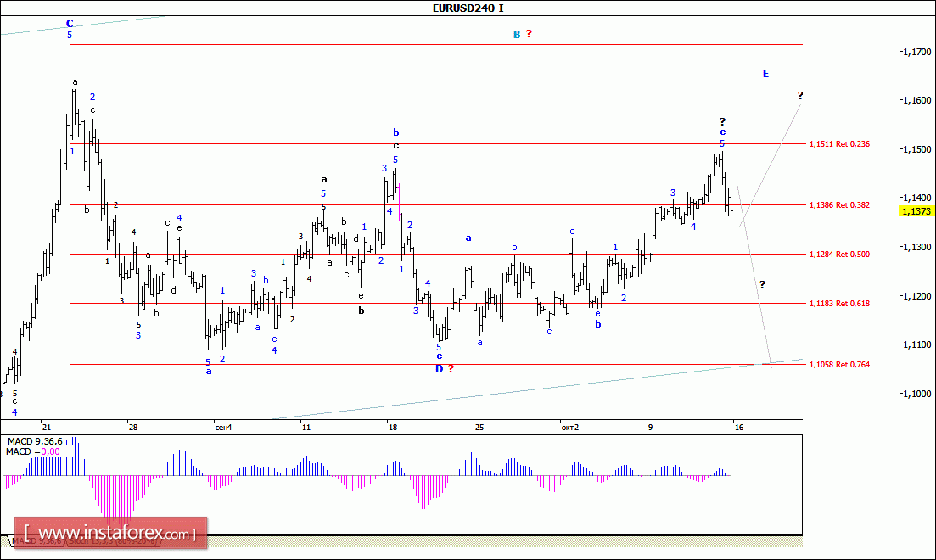Select the 1,1386 Ret 0,382 level label
This screenshot has height=560, width=936.
coord(839,205)
